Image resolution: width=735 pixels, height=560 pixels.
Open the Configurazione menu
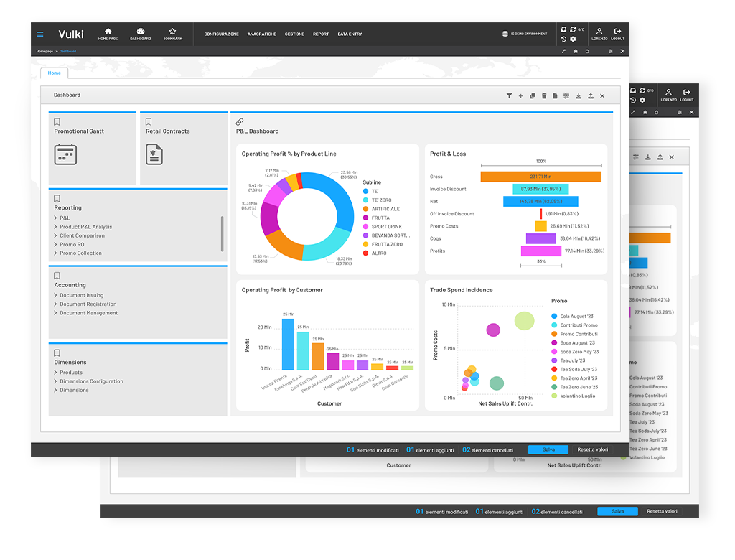(x=221, y=34)
